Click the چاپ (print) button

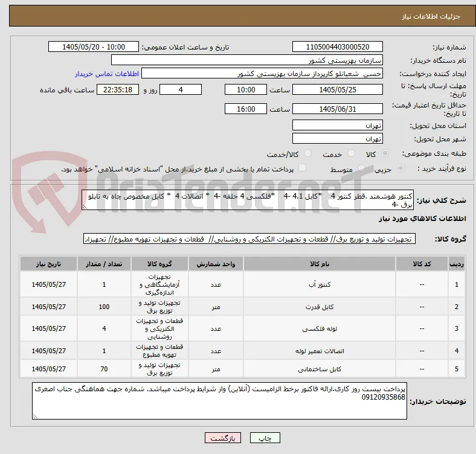coord(265,438)
